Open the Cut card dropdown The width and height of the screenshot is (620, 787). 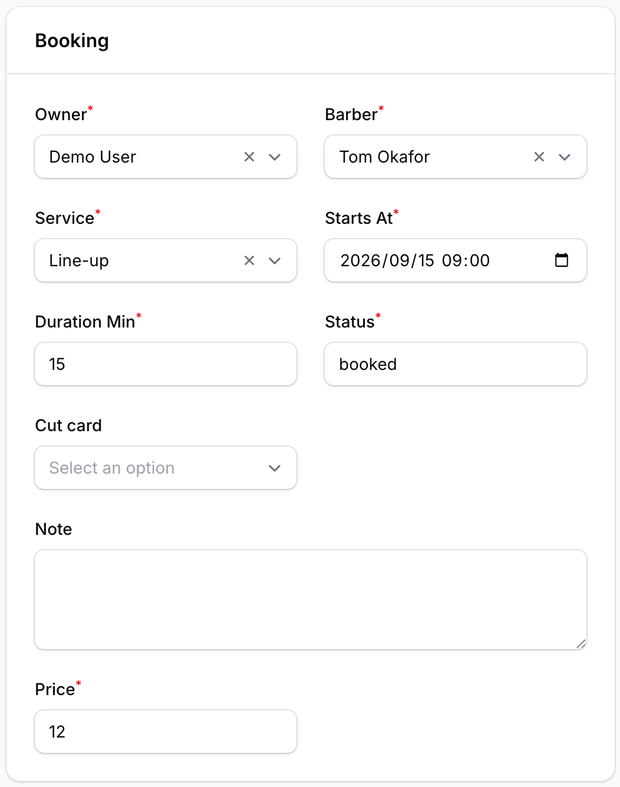[x=166, y=468]
